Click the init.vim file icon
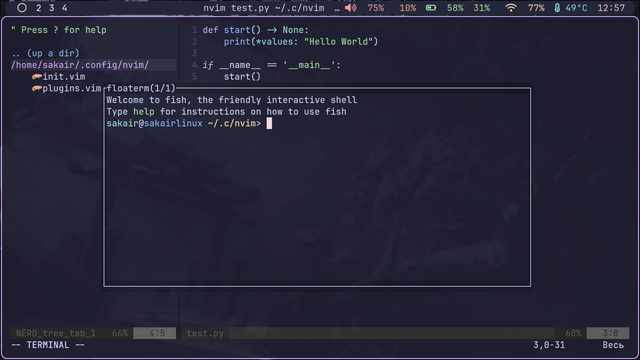 tap(37, 76)
